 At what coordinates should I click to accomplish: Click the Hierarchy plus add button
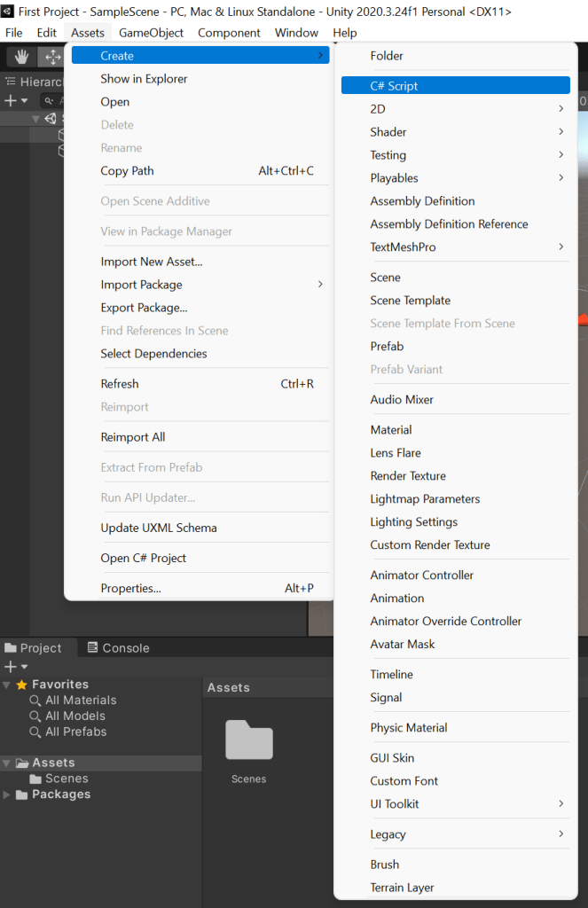pyautogui.click(x=10, y=101)
